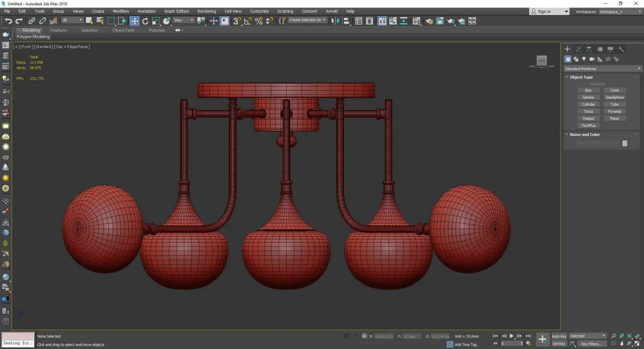Activate the Select and Move tool

134,21
